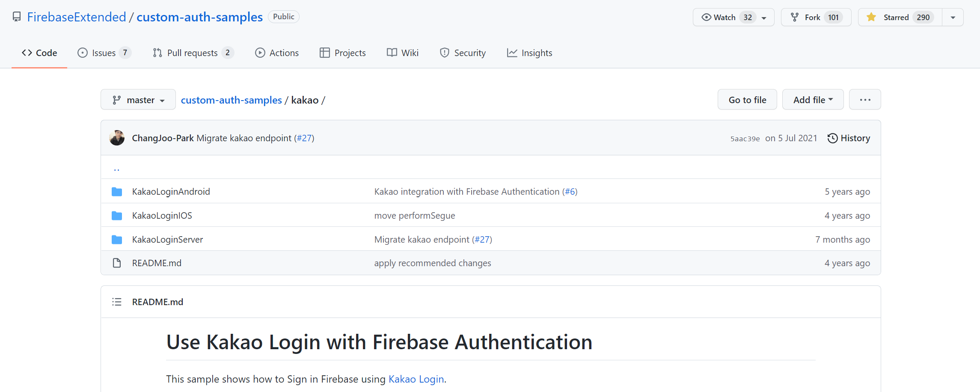The image size is (980, 392).
Task: Open the README.md file in the list
Action: (157, 263)
